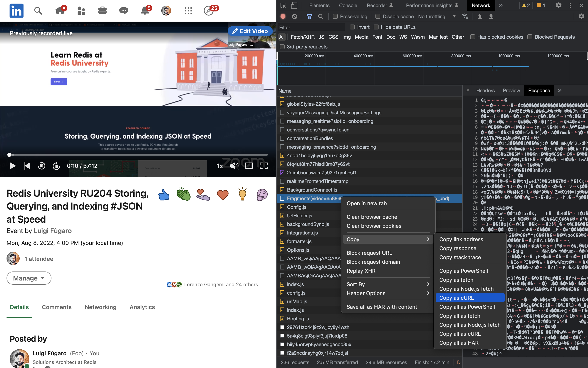Expand more DevTools tabs chevron
Image resolution: width=588 pixels, height=368 pixels.
pyautogui.click(x=501, y=5)
